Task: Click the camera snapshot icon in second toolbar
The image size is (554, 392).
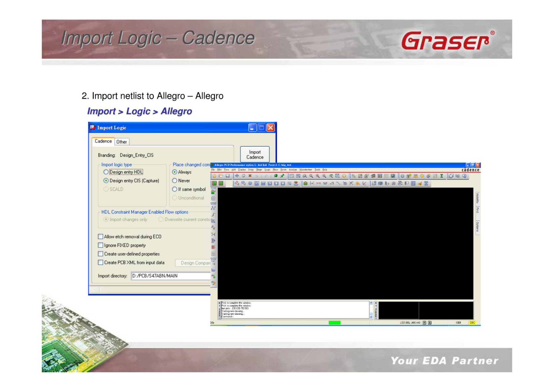Action: point(394,183)
